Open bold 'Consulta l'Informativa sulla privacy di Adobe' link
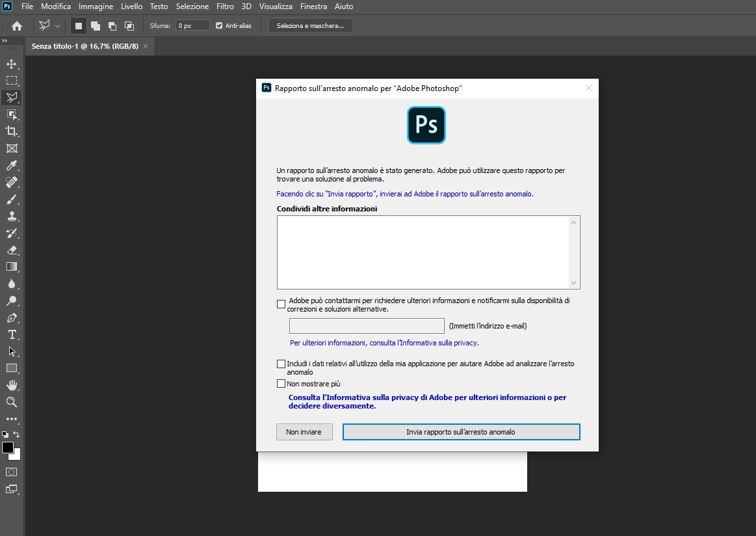Screen dimensions: 756x536 tap(427, 402)
